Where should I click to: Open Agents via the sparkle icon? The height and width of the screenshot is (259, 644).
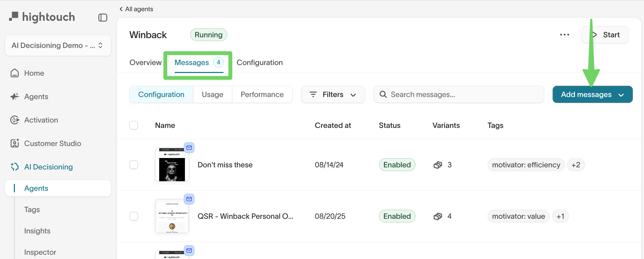(15, 96)
